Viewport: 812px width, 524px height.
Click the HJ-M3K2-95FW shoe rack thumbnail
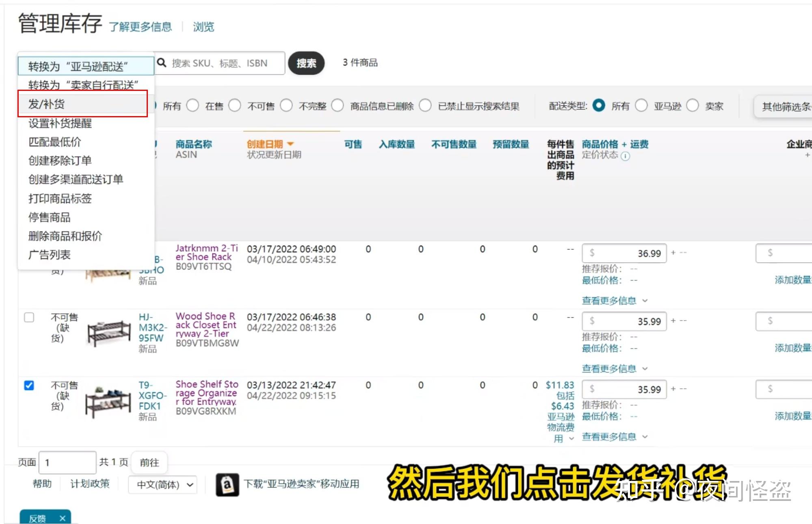tap(109, 333)
